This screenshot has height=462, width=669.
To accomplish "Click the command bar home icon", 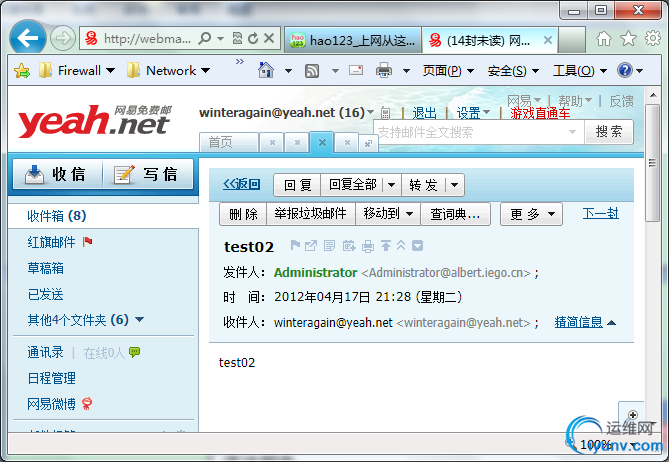I will [x=266, y=70].
